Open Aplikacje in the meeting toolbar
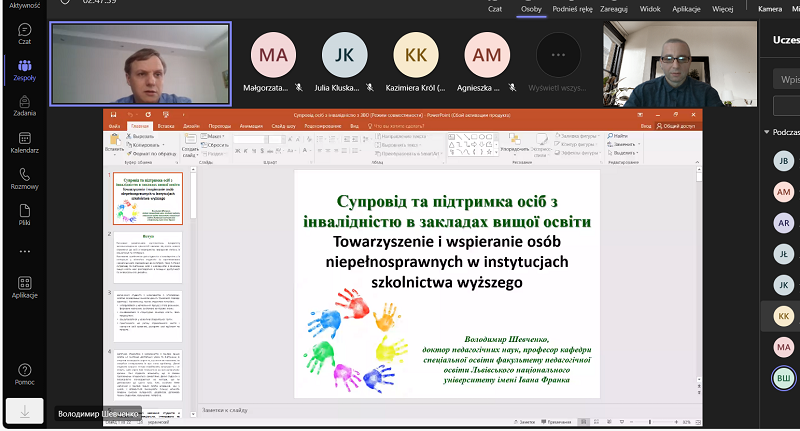The width and height of the screenshot is (800, 431). 686,8
